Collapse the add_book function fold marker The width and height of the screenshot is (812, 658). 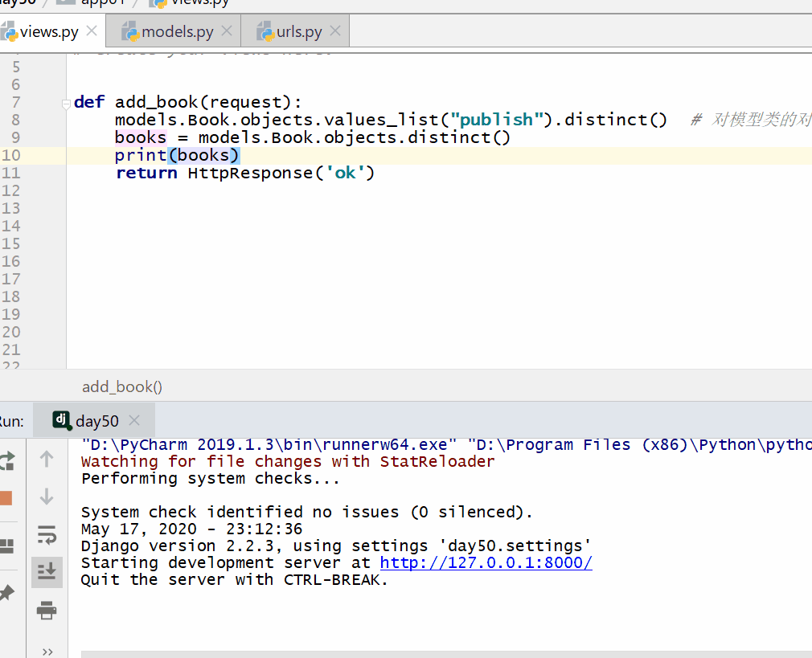(67, 103)
